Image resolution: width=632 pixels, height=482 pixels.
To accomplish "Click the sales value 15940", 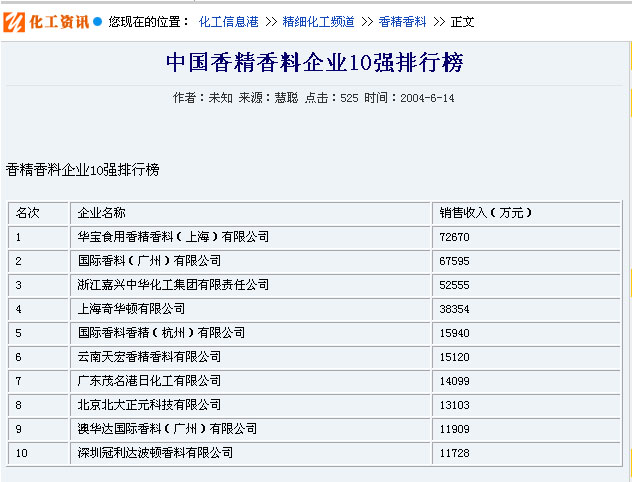I will click(454, 333).
